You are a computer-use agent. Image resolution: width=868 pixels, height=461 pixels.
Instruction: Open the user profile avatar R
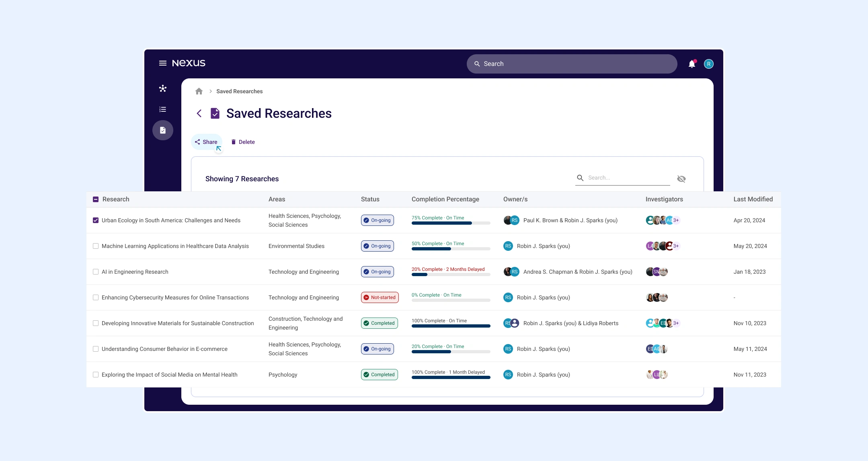[x=709, y=64]
